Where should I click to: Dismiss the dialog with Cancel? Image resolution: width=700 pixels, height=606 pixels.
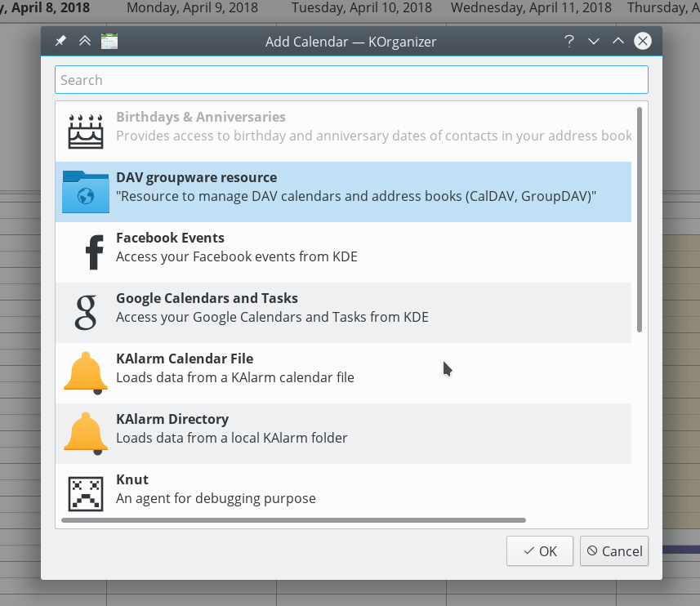[x=613, y=550]
